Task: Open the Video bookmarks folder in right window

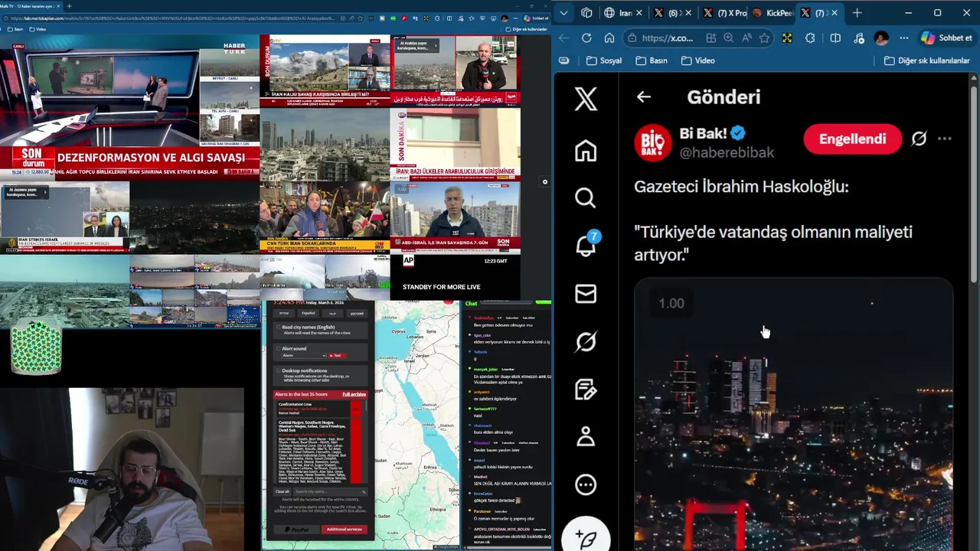Action: click(697, 60)
